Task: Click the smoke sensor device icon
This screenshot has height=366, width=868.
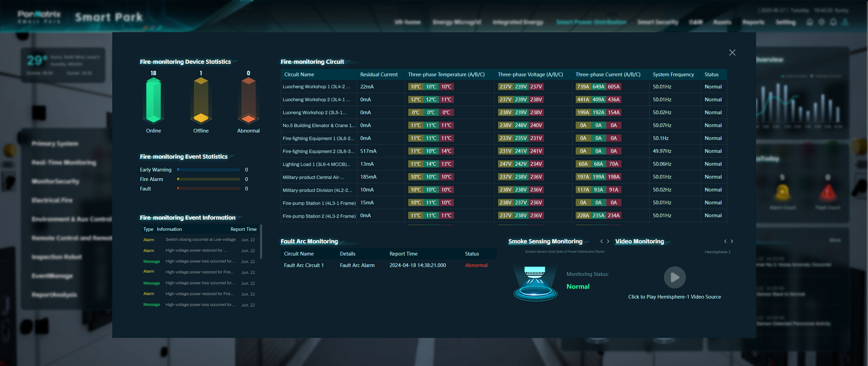Action: [x=535, y=283]
